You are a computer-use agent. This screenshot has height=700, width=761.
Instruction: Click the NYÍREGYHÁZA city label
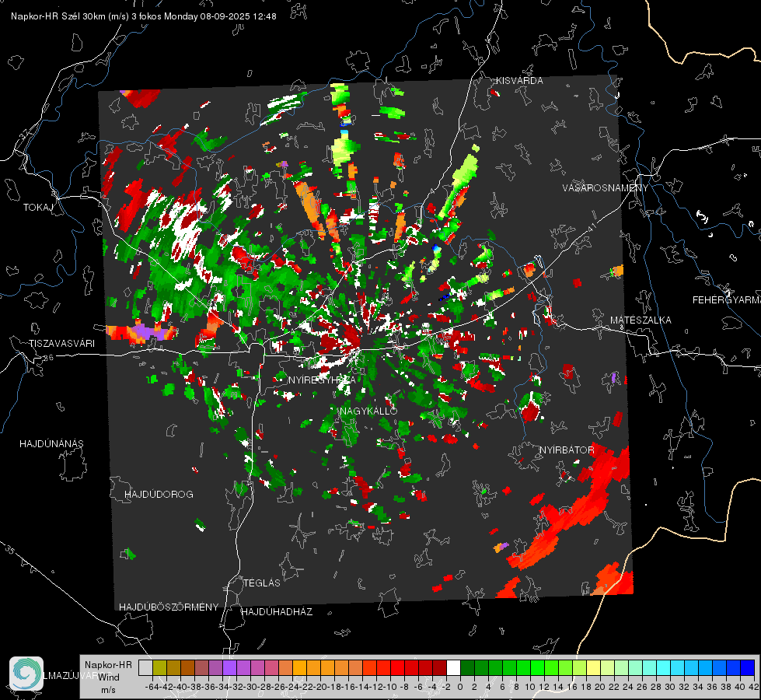point(322,380)
